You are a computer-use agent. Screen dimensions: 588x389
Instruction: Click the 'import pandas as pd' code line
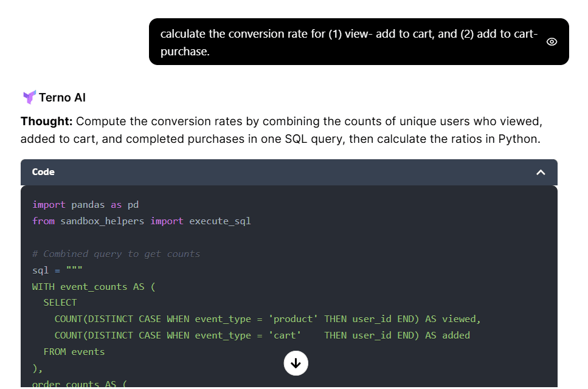[86, 205]
